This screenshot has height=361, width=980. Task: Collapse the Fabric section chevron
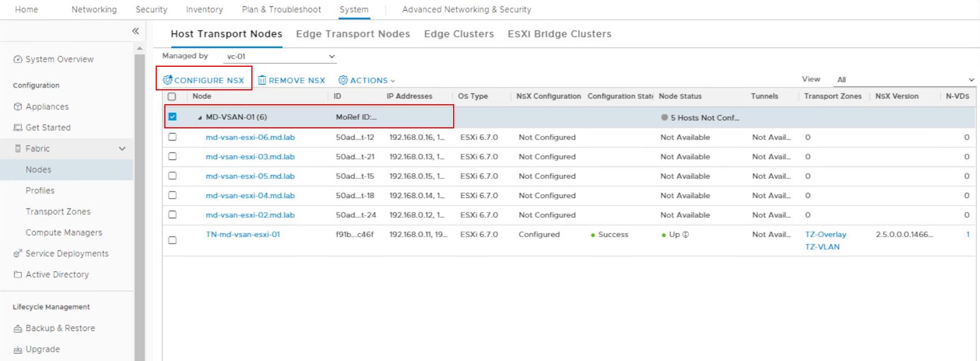122,149
